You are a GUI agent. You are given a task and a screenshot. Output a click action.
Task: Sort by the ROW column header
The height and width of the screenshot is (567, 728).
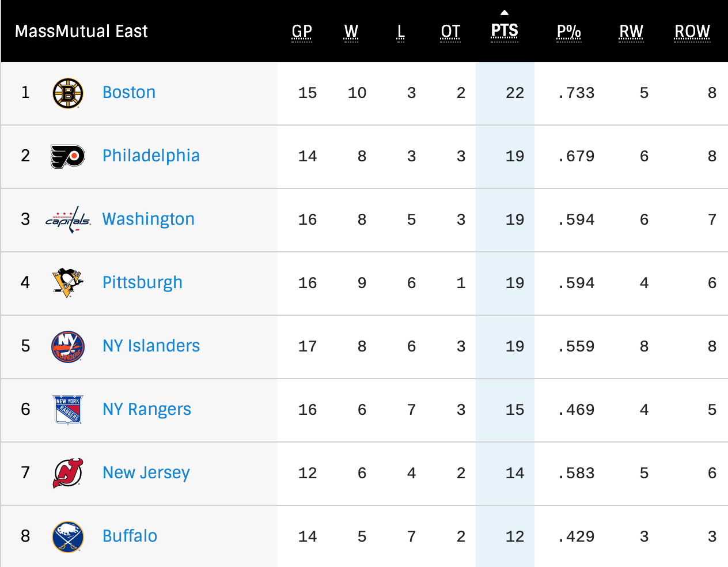(x=692, y=31)
